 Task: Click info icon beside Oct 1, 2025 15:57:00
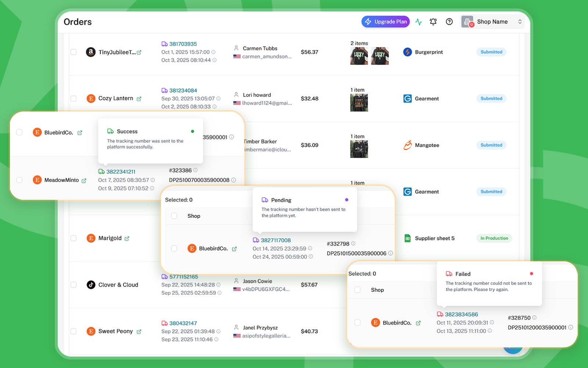[x=214, y=52]
